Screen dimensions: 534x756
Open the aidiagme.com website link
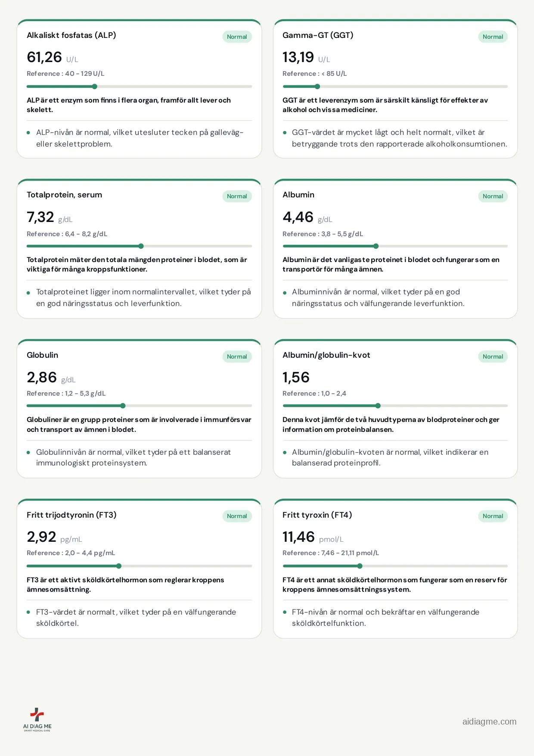click(x=489, y=722)
